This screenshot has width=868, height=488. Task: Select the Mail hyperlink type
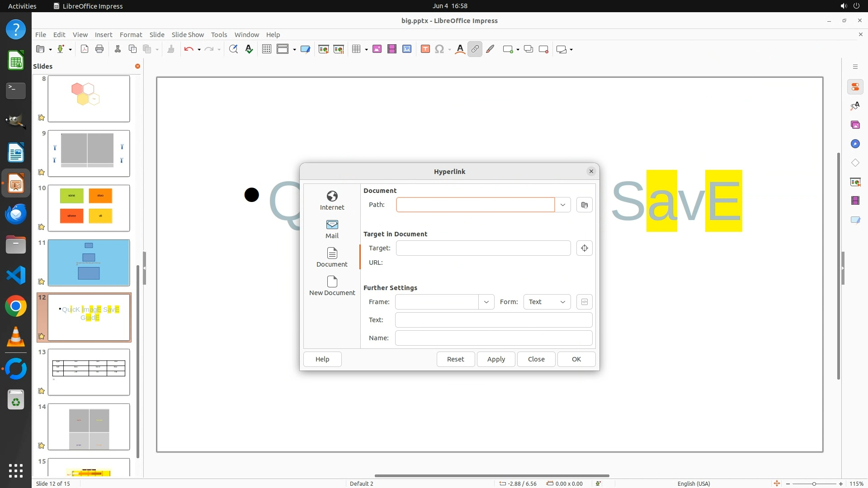click(332, 229)
